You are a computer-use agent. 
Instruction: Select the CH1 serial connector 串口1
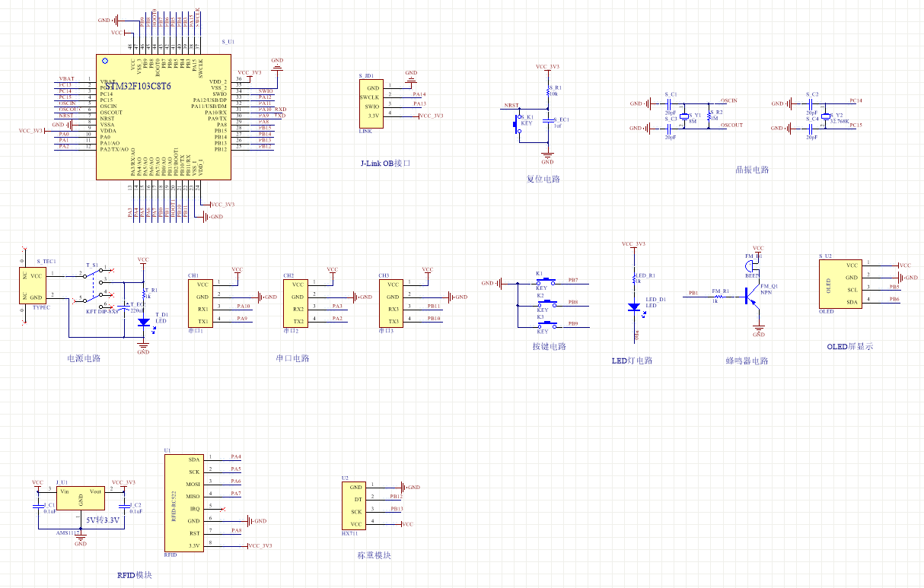pyautogui.click(x=199, y=303)
